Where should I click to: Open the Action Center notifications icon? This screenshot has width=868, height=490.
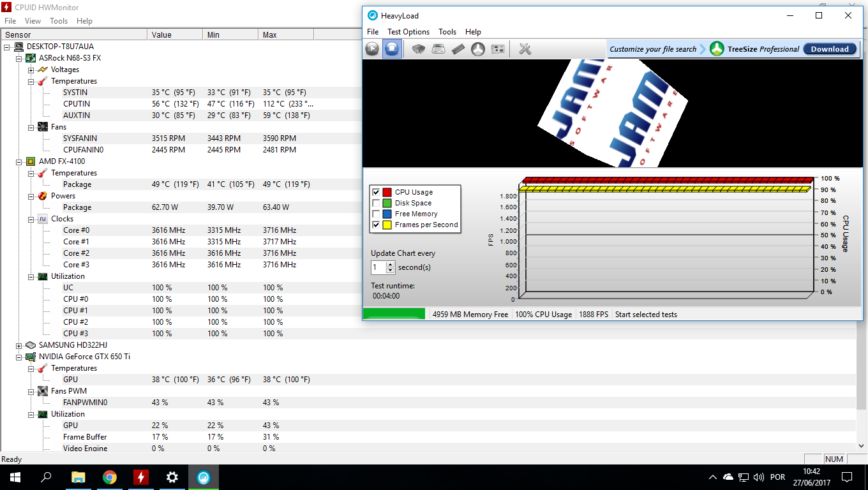pyautogui.click(x=847, y=477)
